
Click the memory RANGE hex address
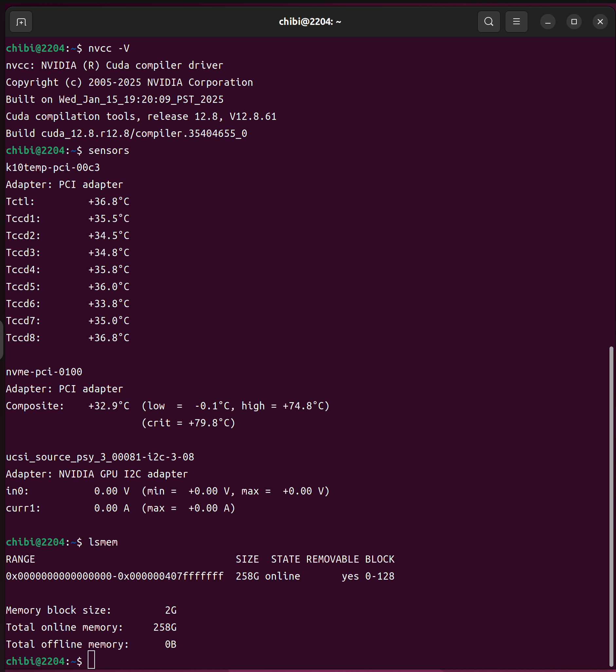(x=115, y=576)
